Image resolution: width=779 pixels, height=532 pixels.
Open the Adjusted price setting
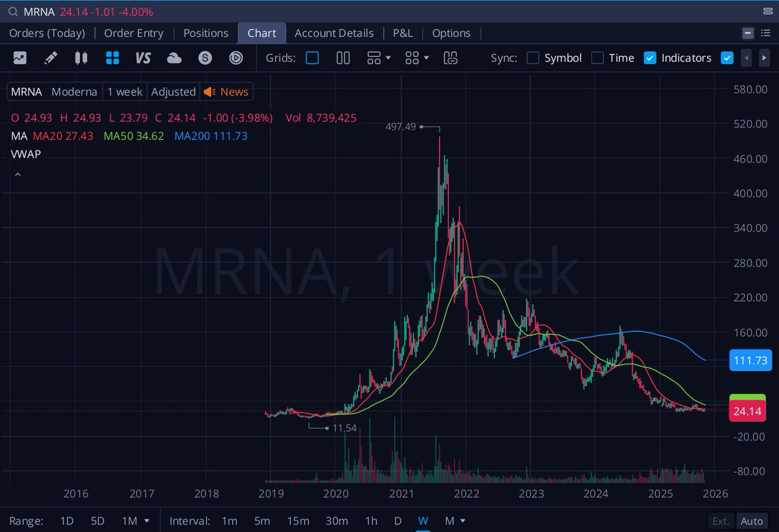pyautogui.click(x=173, y=91)
